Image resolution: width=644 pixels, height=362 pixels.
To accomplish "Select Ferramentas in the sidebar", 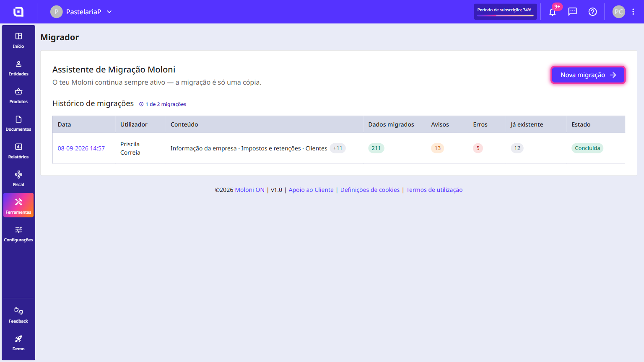I will (18, 205).
